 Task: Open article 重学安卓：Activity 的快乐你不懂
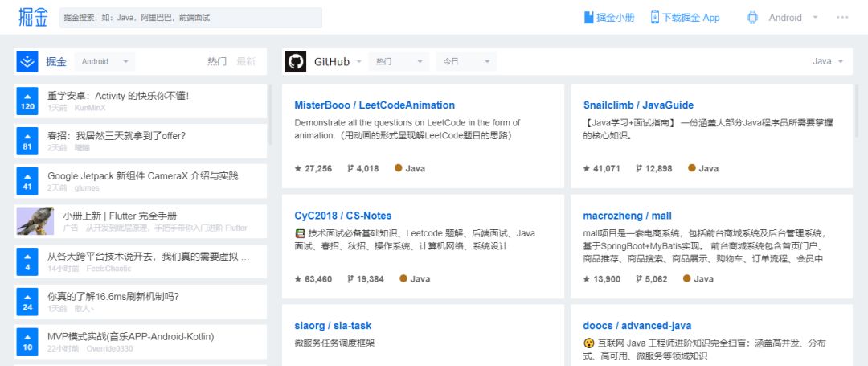coord(118,96)
